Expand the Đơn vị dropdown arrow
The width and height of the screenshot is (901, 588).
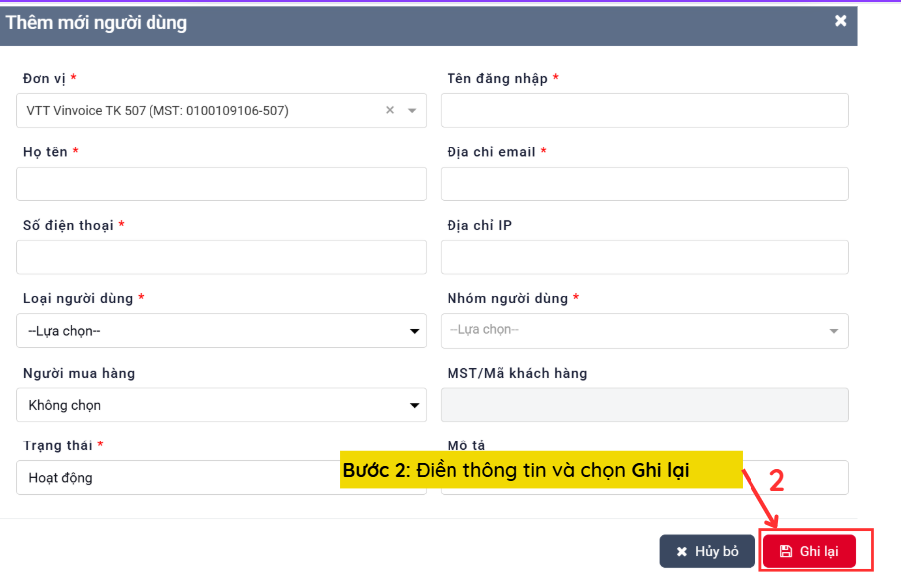(412, 111)
